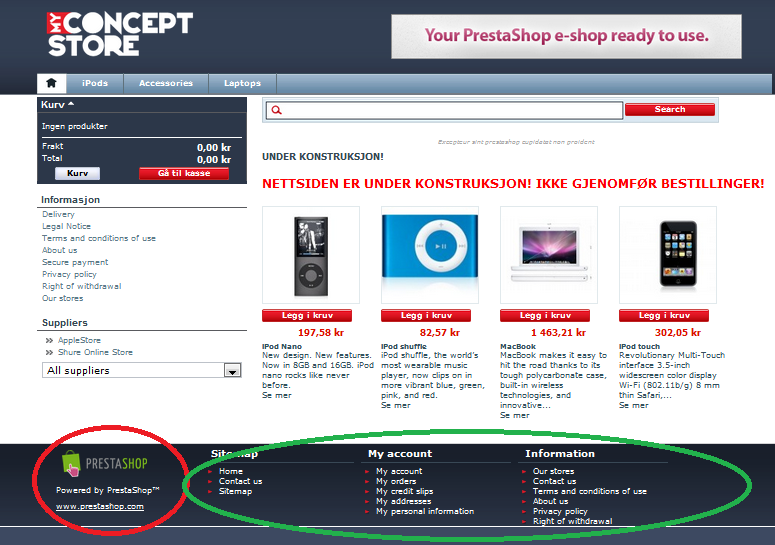Open footer My orders link
The height and width of the screenshot is (545, 775).
(396, 481)
